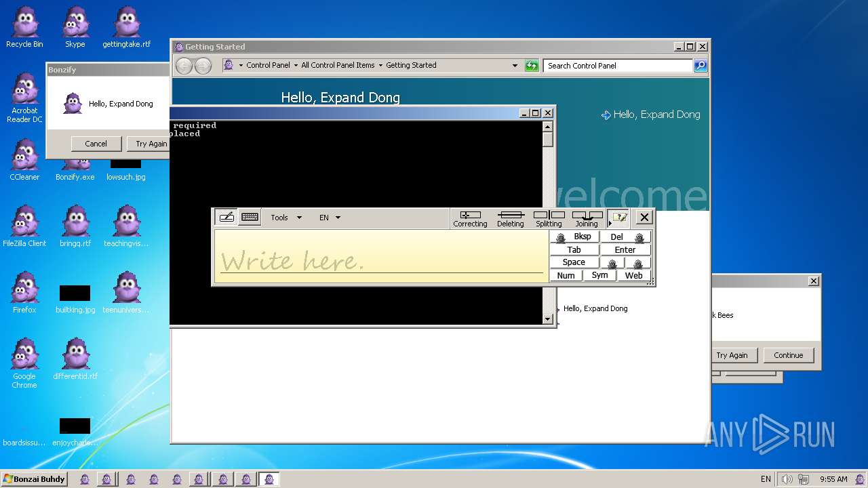Click Continue in the right-side dialog

(789, 355)
